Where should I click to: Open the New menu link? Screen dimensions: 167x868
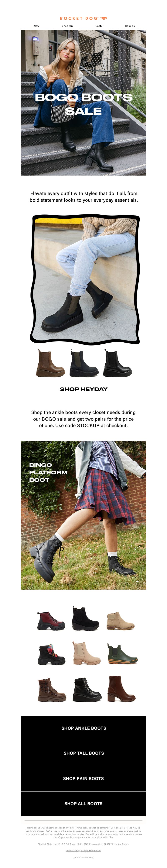36,26
